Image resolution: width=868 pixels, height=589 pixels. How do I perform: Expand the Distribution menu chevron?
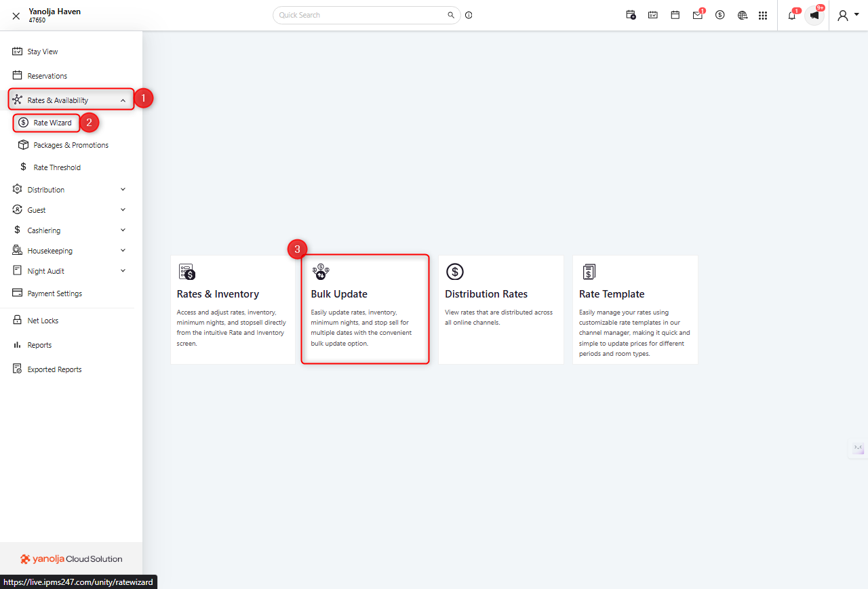[123, 190]
